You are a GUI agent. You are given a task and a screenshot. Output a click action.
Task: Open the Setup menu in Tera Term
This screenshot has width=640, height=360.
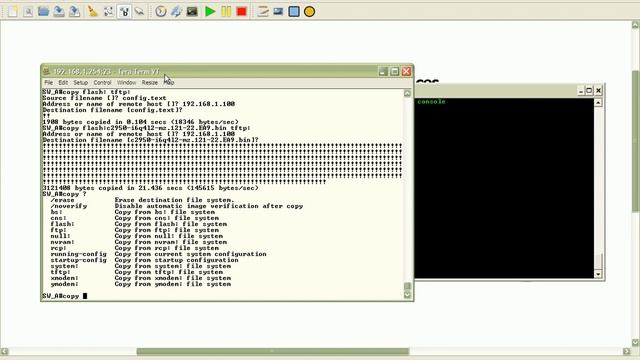80,82
